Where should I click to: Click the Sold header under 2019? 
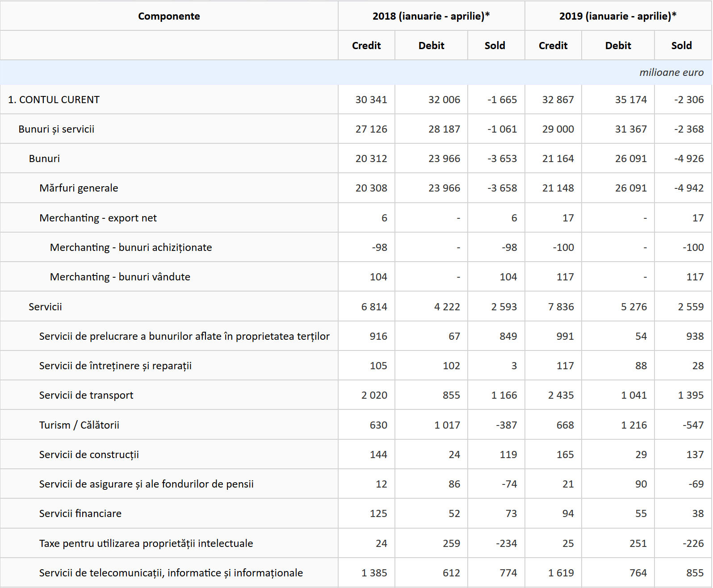pyautogui.click(x=681, y=46)
